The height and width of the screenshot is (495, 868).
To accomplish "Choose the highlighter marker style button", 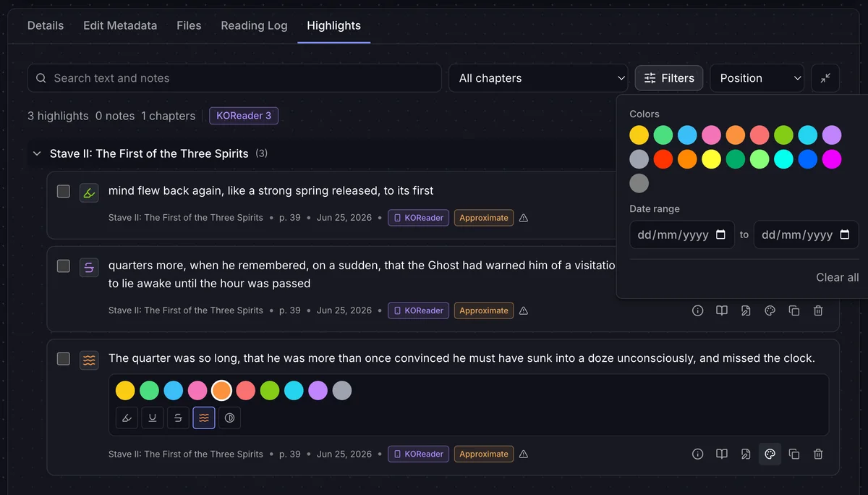I will 127,418.
